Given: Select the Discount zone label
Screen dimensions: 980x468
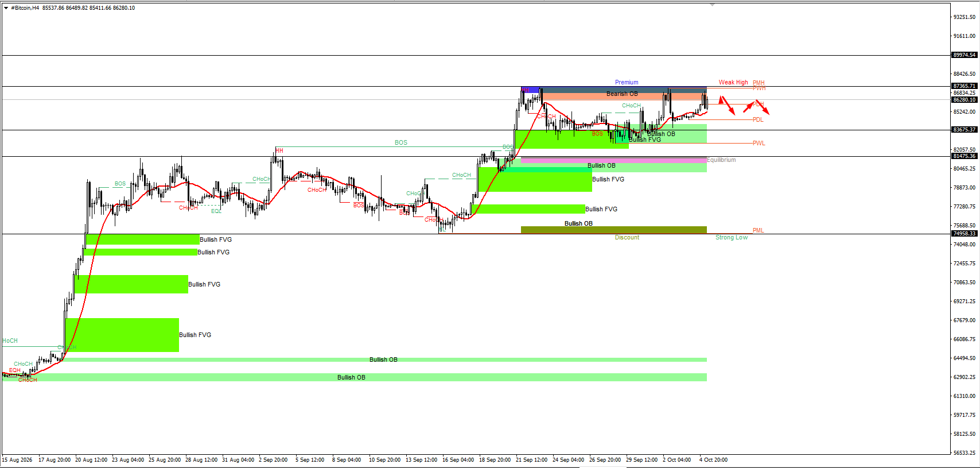Looking at the screenshot, I should pos(627,238).
